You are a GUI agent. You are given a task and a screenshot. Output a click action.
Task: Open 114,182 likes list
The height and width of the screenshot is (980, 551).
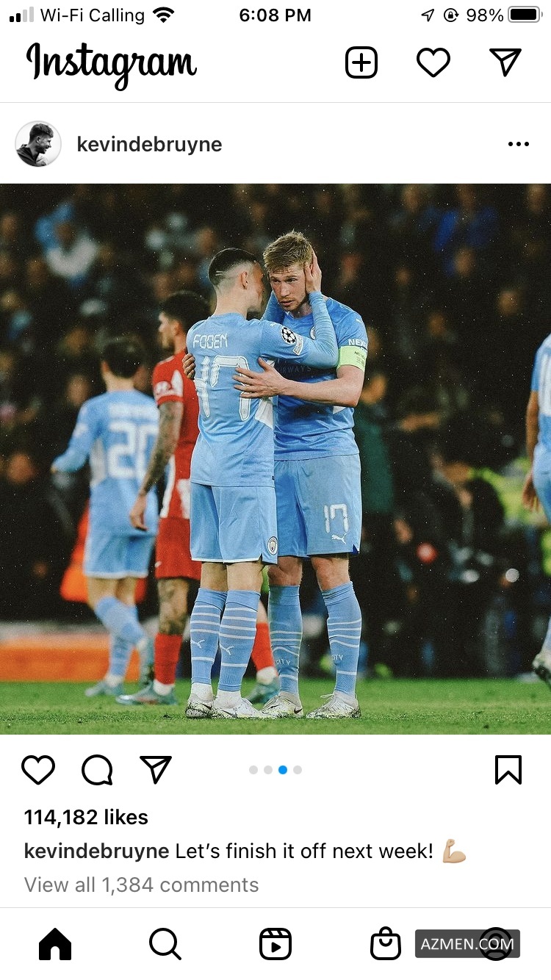tap(86, 817)
